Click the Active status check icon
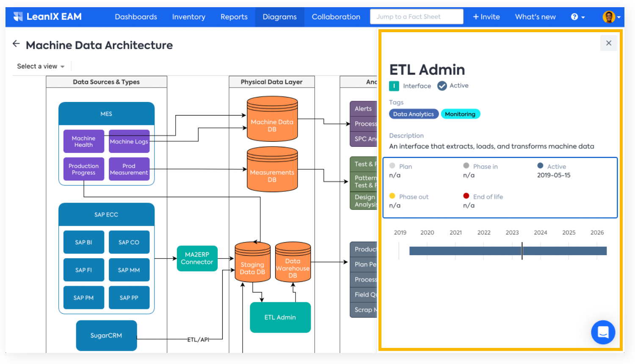Image resolution: width=635 pixels, height=364 pixels. [x=442, y=86]
